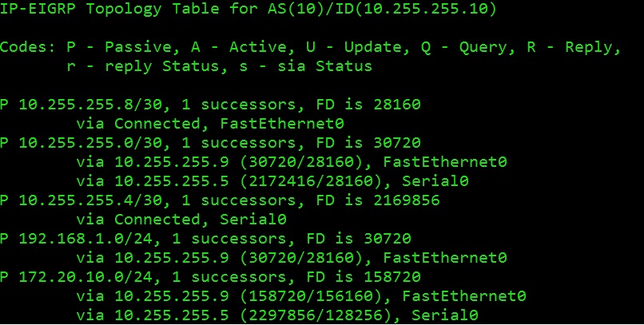Screen dimensions: 644x325
Task: Click 'FastEthernet0' on the 172.20.10.0 successor line
Action: point(464,296)
